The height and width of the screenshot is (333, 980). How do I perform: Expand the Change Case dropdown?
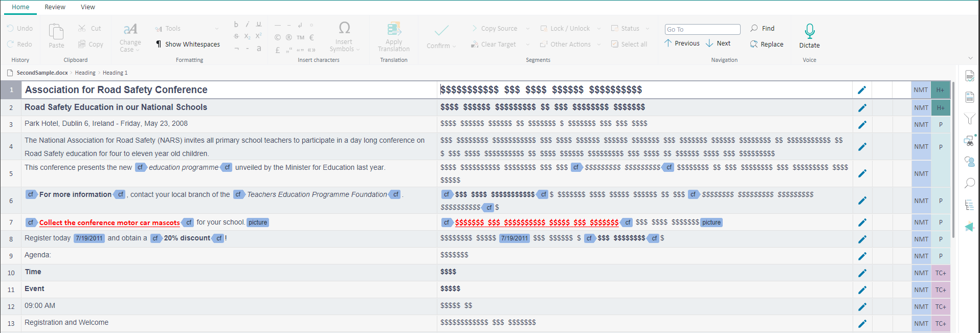click(x=137, y=50)
